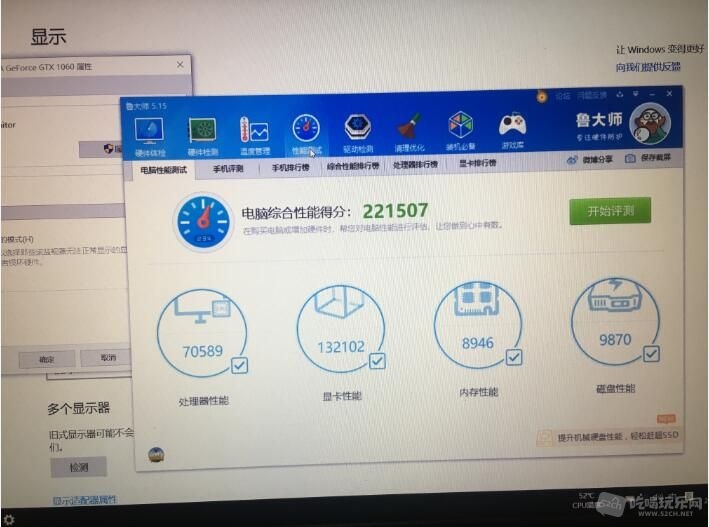This screenshot has height=527, width=709.
Task: Open 硬件体检 hardware checkup icon
Action: click(x=150, y=136)
